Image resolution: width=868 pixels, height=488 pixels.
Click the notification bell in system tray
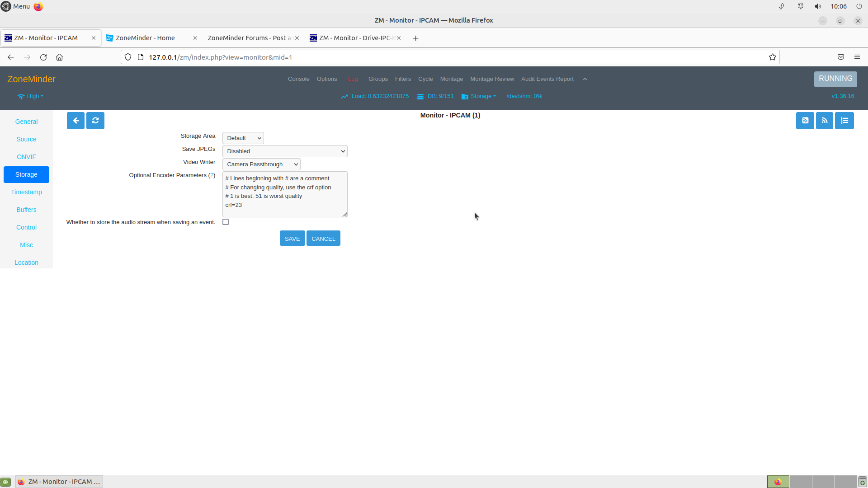point(801,6)
